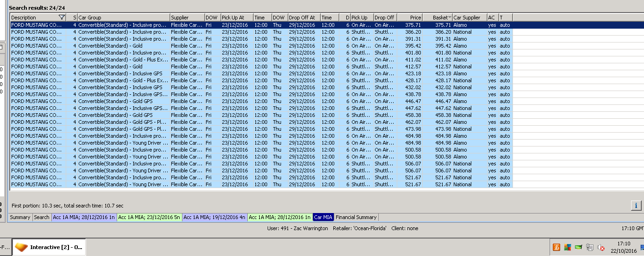
Task: Open the Java tray icon
Action: point(556,247)
